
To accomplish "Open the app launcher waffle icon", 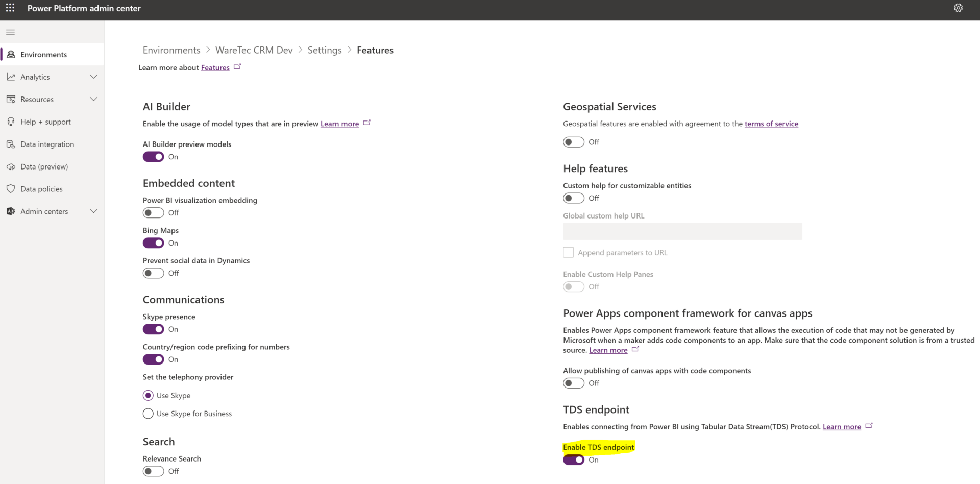I will point(10,8).
